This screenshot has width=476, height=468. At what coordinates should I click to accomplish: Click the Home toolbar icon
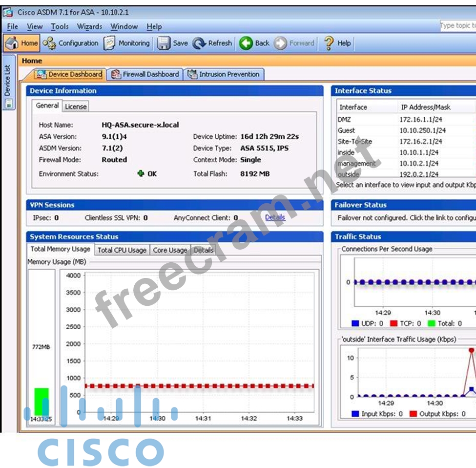pos(12,43)
